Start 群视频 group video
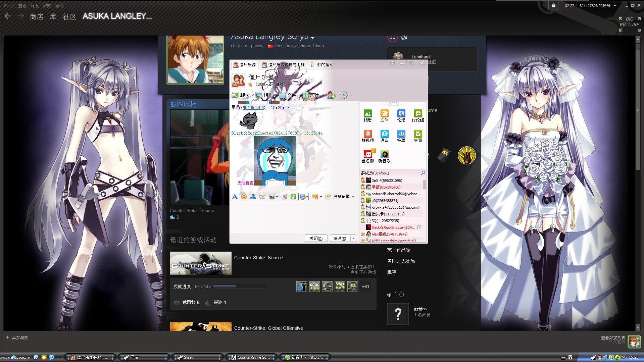 point(367,136)
